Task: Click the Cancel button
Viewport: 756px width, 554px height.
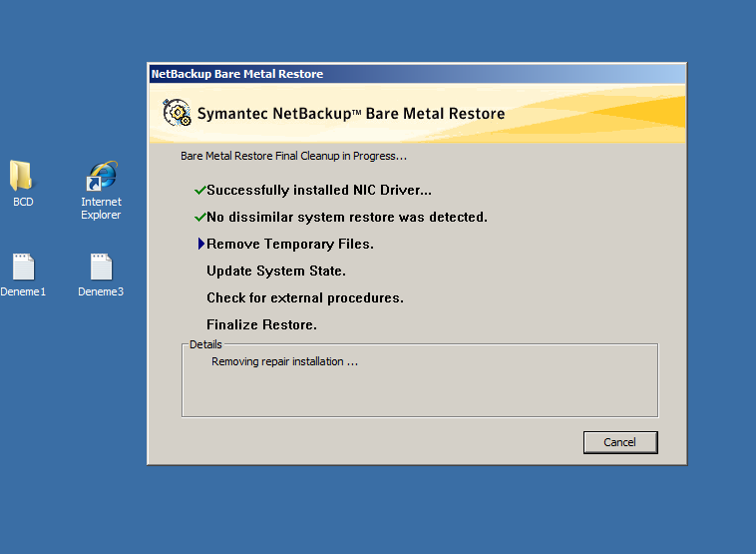Action: (x=620, y=442)
